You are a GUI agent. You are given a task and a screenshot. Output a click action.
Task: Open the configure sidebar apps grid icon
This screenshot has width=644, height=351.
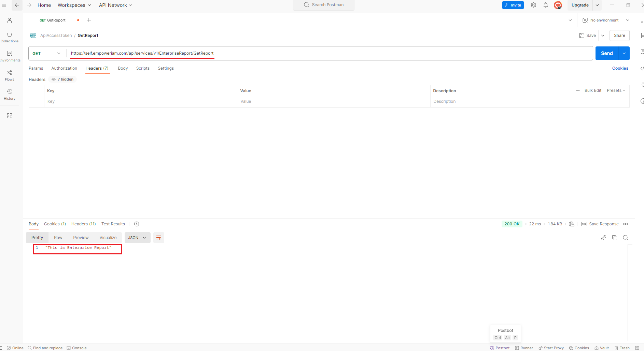tap(10, 116)
